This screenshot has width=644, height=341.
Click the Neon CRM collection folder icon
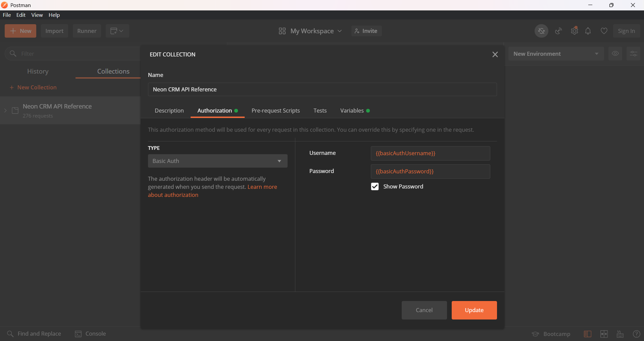[15, 111]
